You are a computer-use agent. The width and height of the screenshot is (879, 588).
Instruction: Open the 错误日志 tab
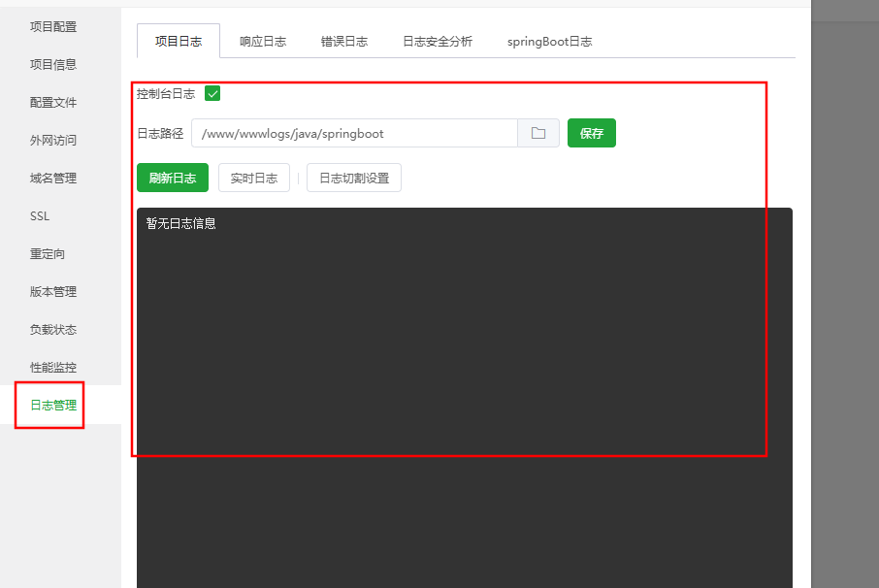344,42
